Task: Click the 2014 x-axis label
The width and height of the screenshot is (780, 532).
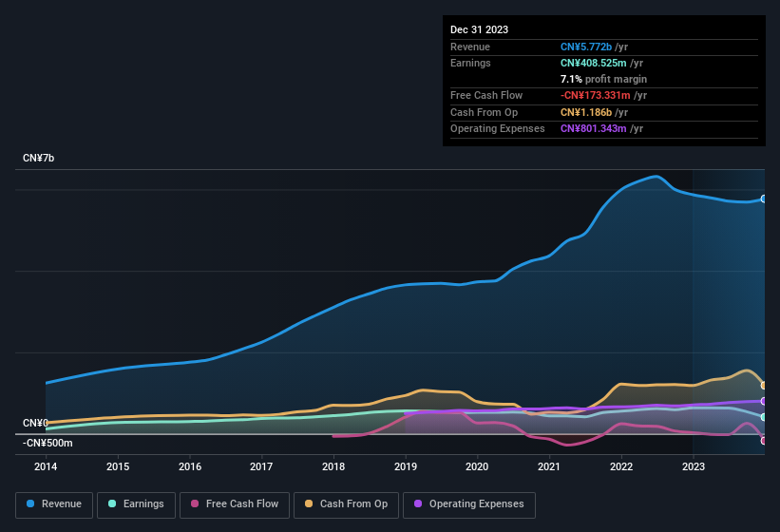Action: (46, 466)
